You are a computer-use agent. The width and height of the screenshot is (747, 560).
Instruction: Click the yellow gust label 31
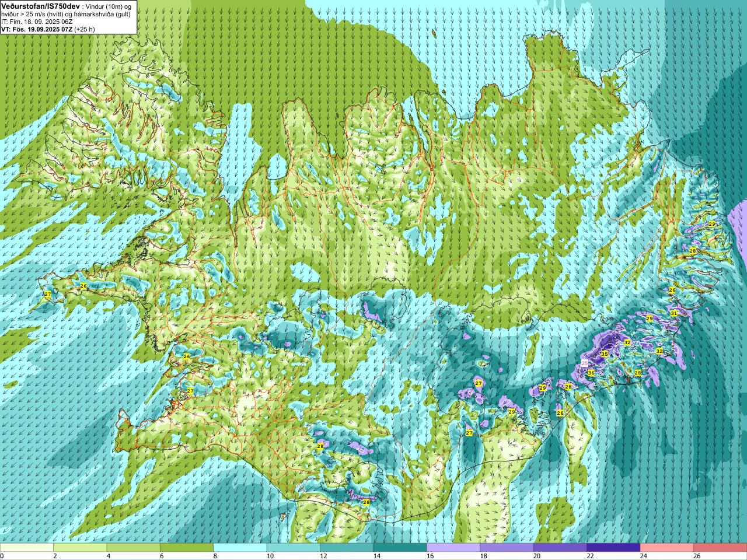point(674,313)
